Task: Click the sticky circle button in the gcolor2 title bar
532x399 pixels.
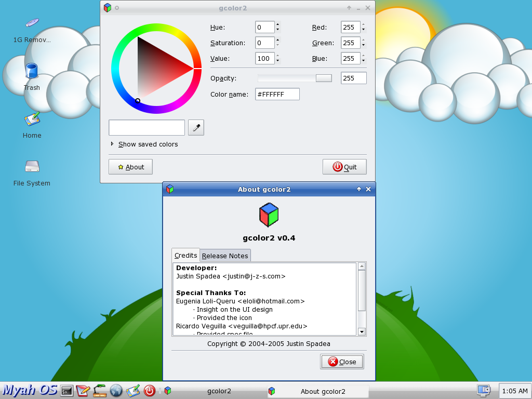Action: click(x=117, y=8)
